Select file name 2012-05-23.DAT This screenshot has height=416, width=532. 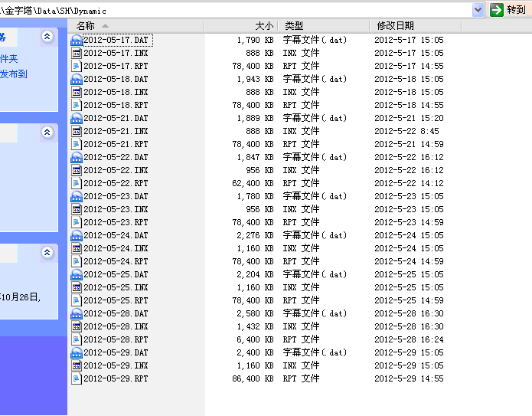[116, 196]
